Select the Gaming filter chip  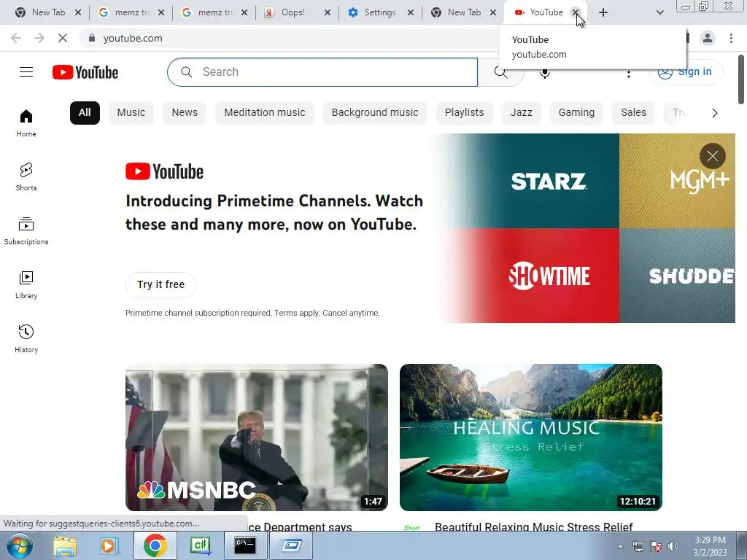tap(576, 113)
